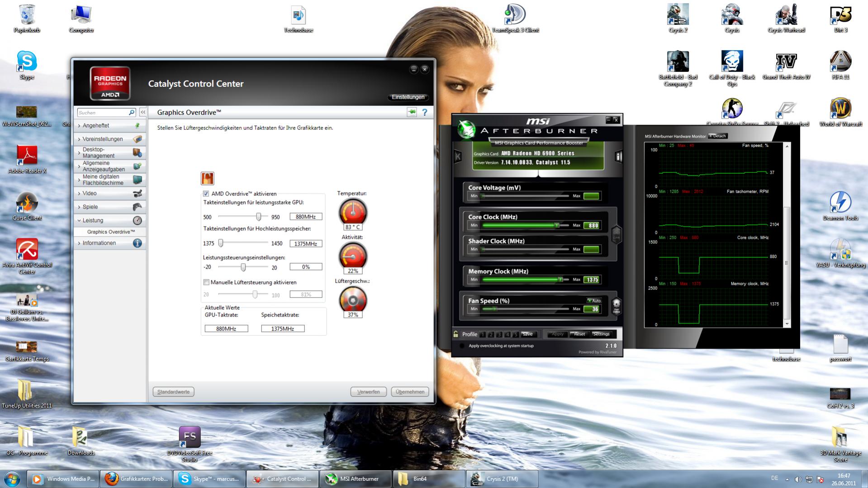Launch the Crysis Warhead desktop shortcut
Screen dimensions: 868x488
pos(786,19)
